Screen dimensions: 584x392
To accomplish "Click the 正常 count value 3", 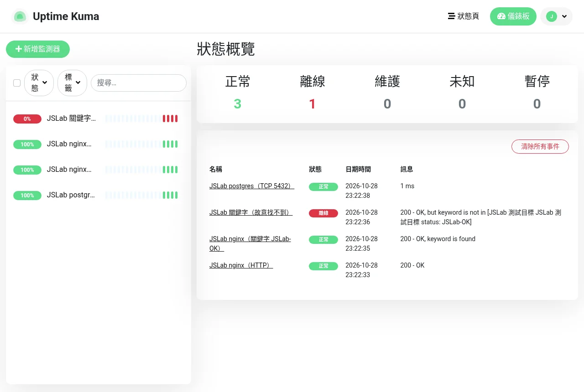I will click(238, 104).
